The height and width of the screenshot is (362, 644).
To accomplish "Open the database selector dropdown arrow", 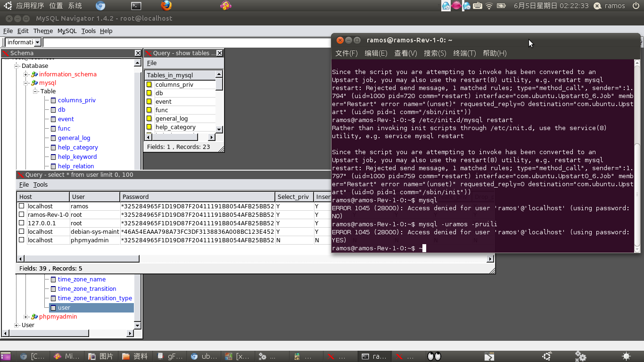I will pyautogui.click(x=38, y=42).
